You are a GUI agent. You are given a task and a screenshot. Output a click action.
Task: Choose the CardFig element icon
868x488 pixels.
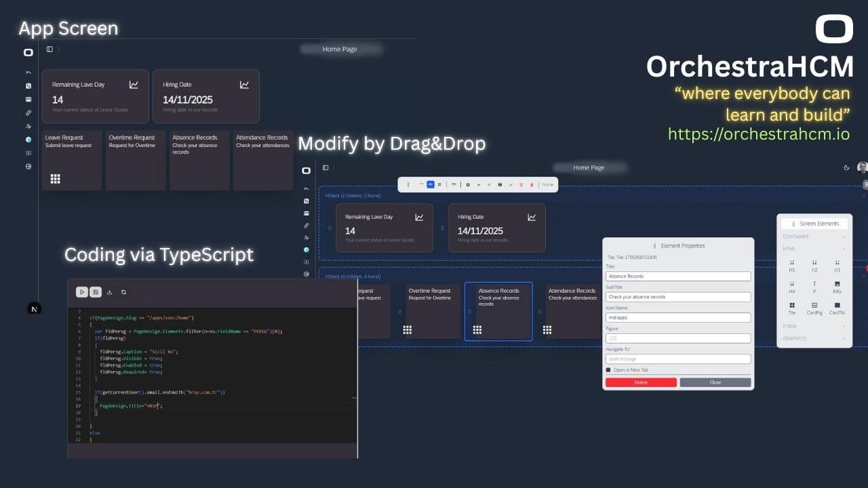pos(814,308)
